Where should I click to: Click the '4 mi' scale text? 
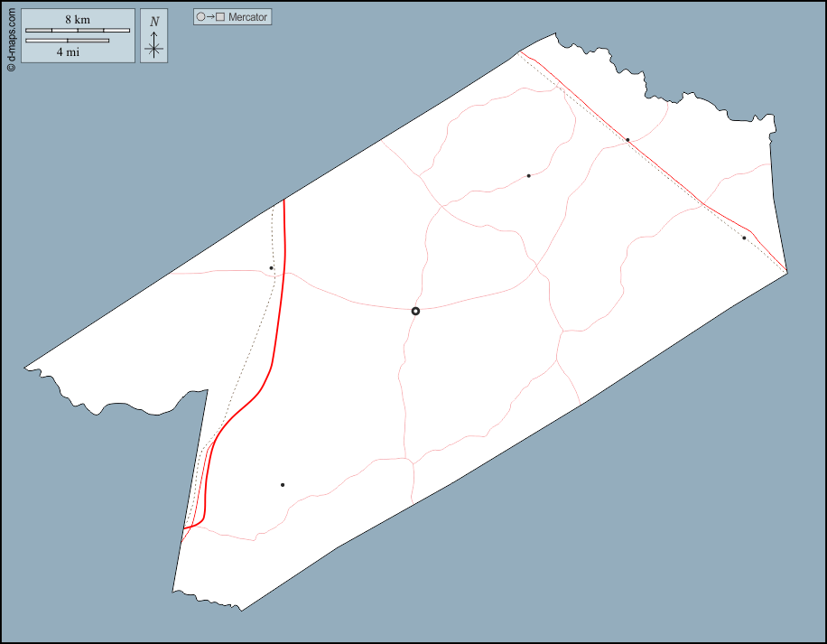point(68,52)
